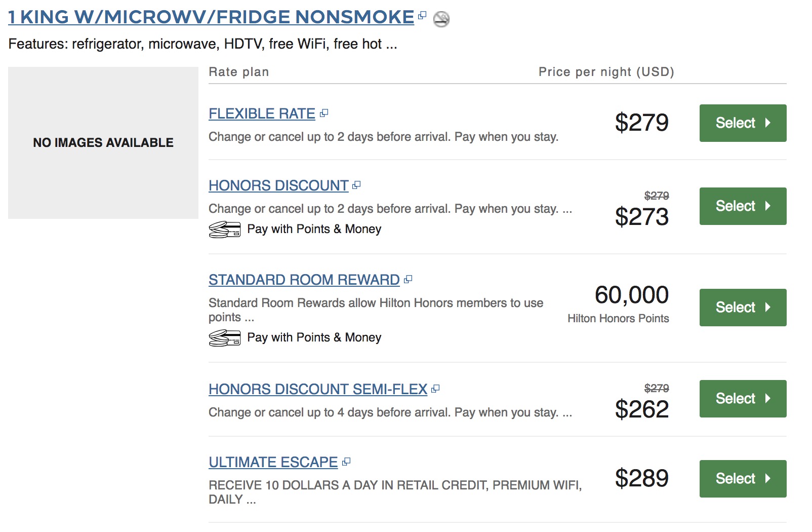Click Points & Money icon under Standard Room Reward
Image resolution: width=812 pixels, height=532 pixels.
pos(224,338)
